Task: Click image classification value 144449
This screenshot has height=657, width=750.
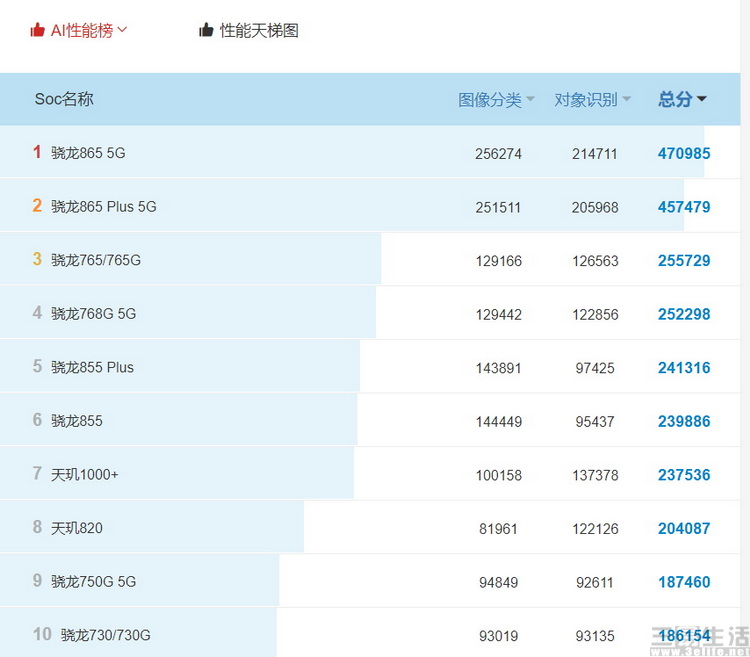Action: (x=498, y=422)
